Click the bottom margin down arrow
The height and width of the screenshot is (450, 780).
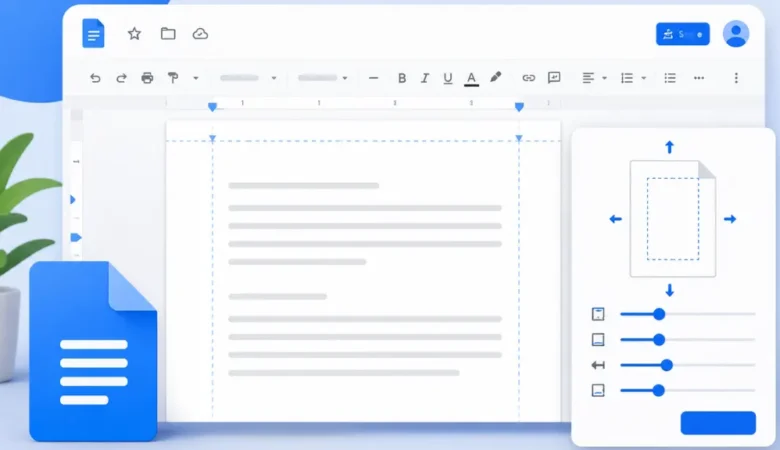(670, 290)
